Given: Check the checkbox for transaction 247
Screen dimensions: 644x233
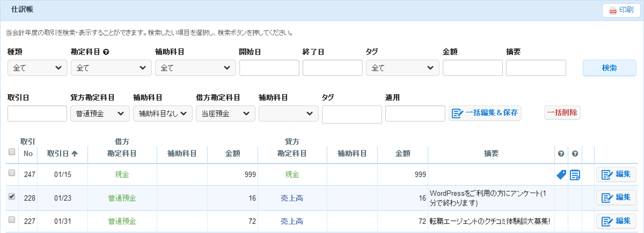Looking at the screenshot, I should point(12,173).
